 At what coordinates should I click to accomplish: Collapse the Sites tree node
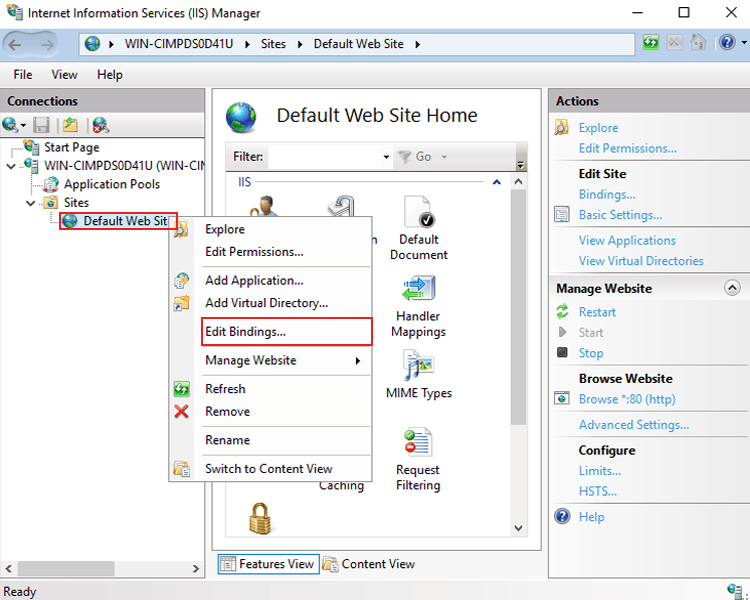31,203
